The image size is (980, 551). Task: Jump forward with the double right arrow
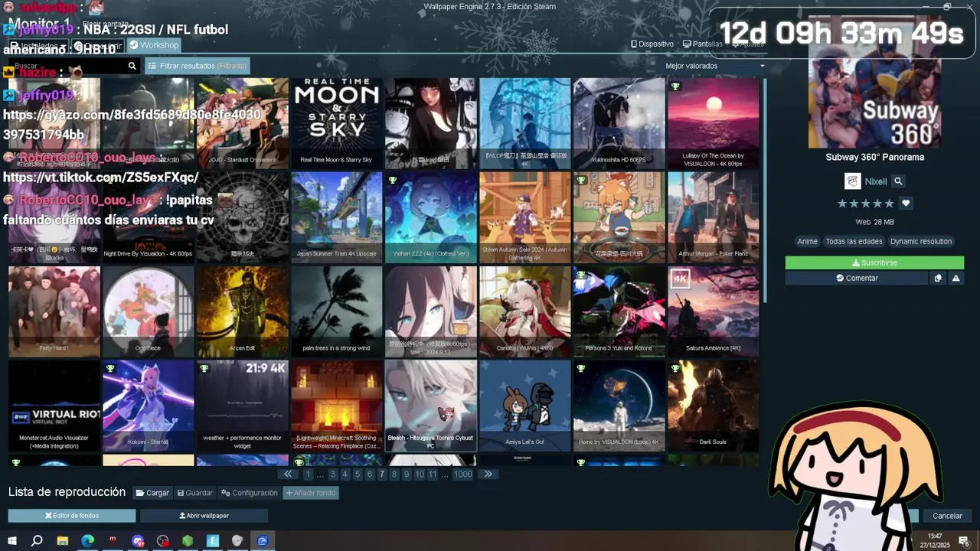488,474
